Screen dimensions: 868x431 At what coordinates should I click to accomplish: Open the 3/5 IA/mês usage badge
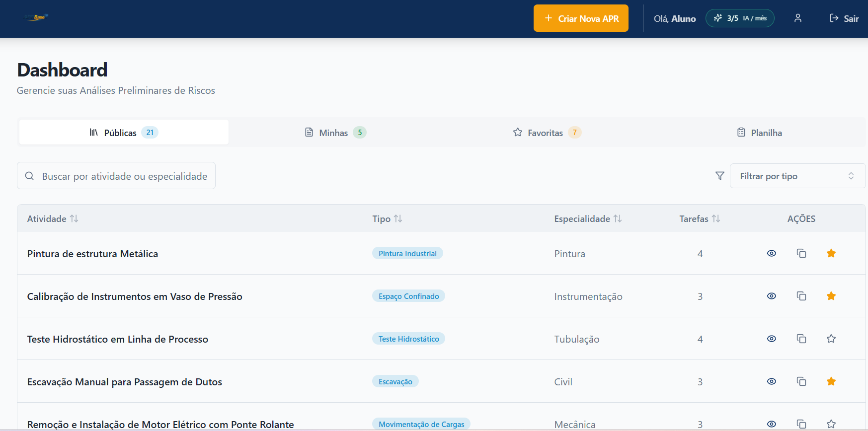point(740,18)
